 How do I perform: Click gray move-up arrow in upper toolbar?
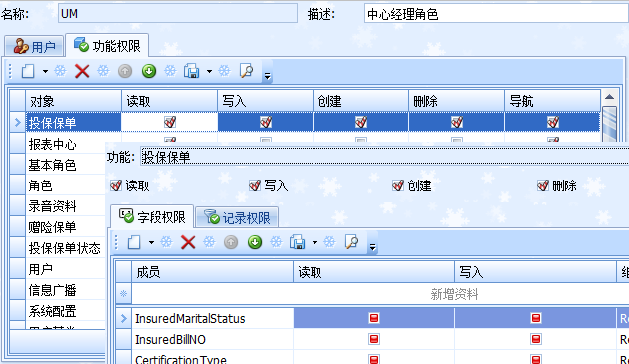pyautogui.click(x=125, y=72)
